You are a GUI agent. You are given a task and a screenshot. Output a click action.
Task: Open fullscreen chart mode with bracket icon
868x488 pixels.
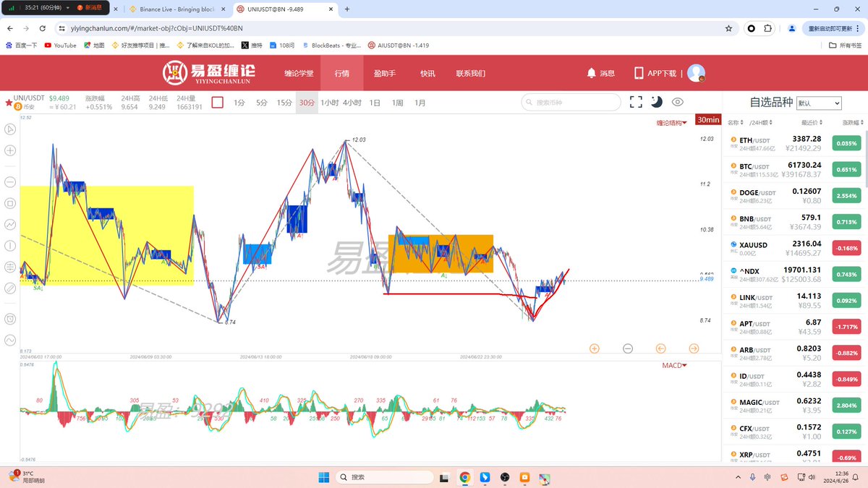[x=636, y=102]
